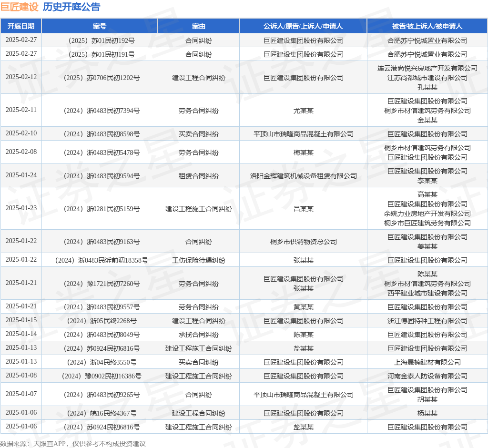Click defendant 余姚力业房地产开发有限公司
This screenshot has height=448, width=488.
427,214
